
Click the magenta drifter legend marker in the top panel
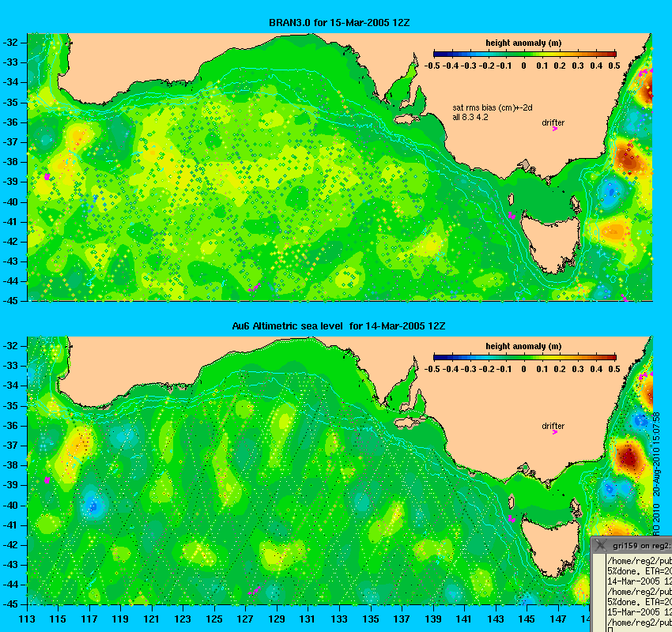coord(554,129)
